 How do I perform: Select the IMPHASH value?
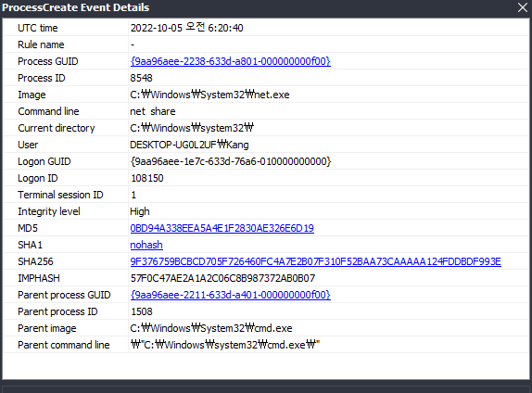(x=222, y=278)
